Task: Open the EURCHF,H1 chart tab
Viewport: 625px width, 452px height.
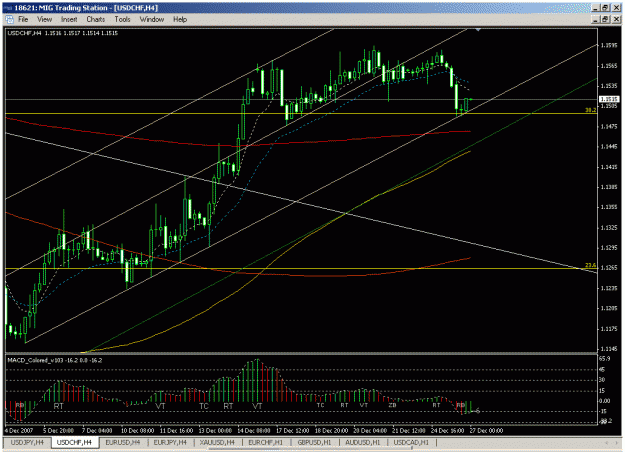Action: point(265,442)
